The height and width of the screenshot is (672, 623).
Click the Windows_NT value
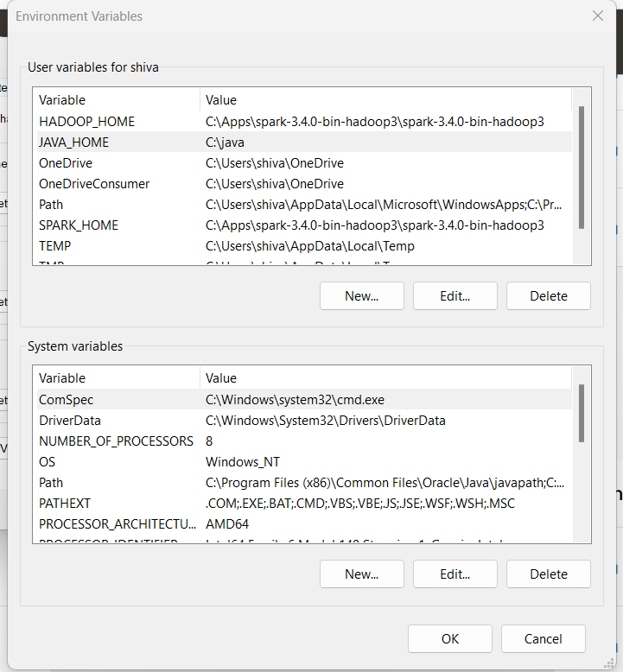pyautogui.click(x=243, y=462)
